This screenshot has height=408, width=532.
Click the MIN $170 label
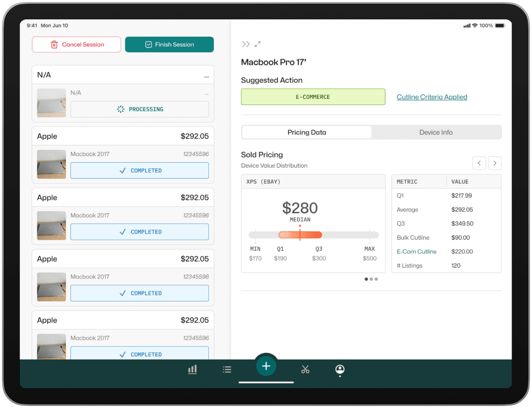[x=255, y=253]
